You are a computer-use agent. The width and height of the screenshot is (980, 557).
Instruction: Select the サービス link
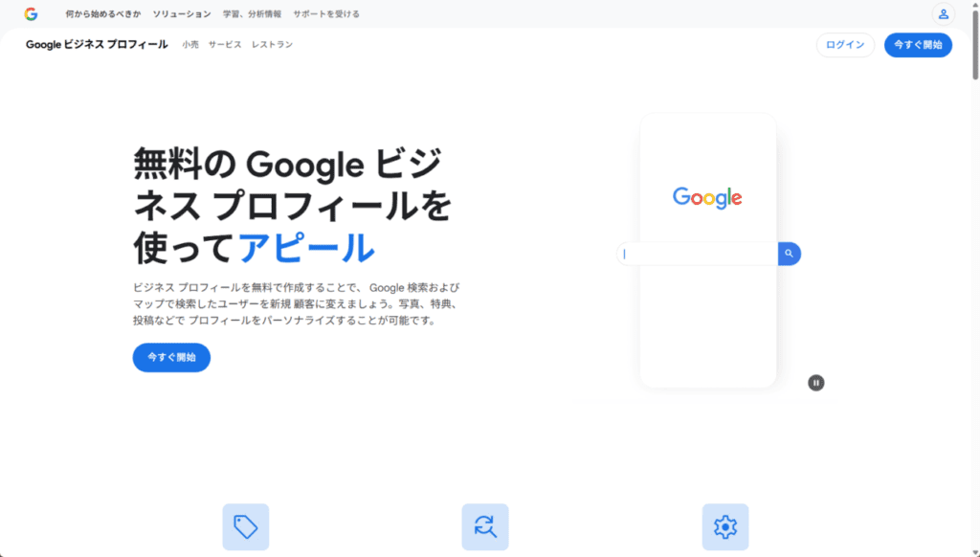point(225,45)
